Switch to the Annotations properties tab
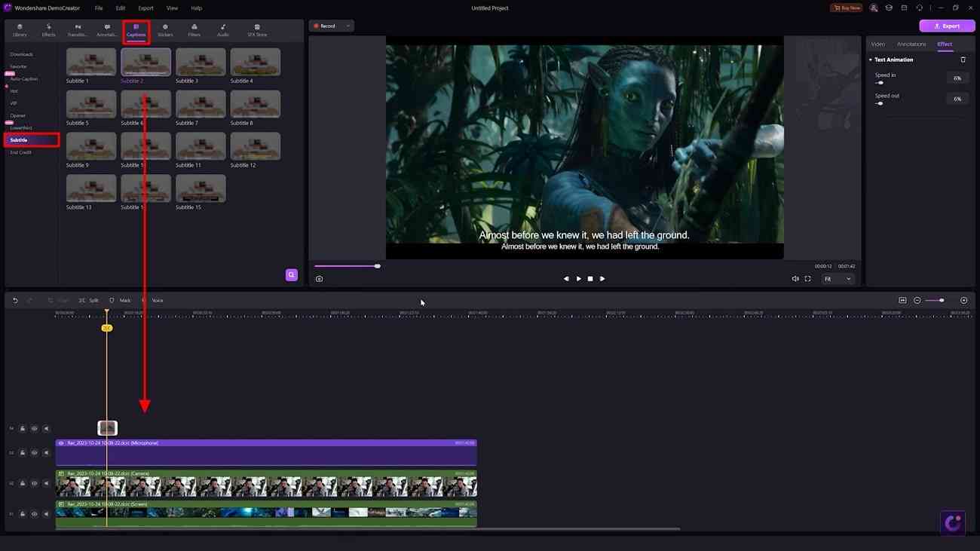Viewport: 980px width, 551px height. pyautogui.click(x=911, y=44)
